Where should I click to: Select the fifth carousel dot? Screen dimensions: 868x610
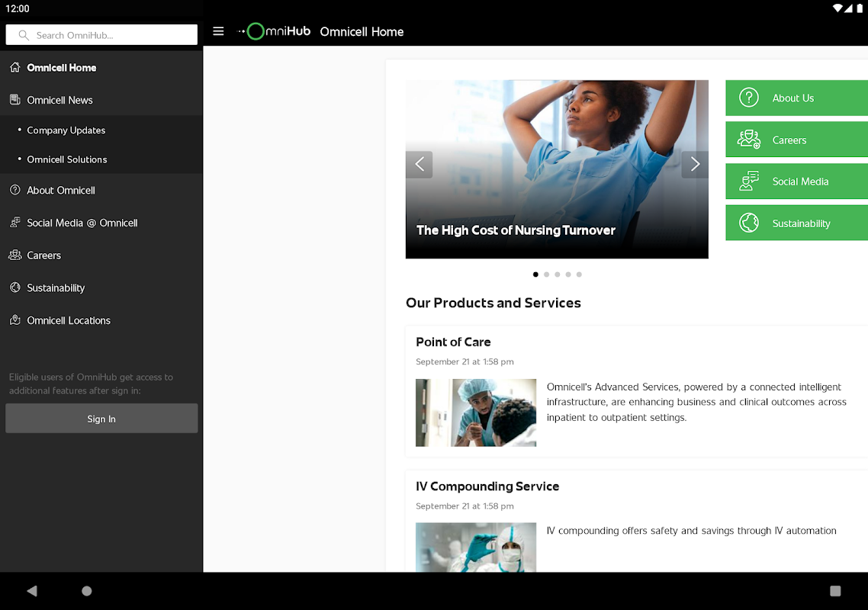click(579, 274)
